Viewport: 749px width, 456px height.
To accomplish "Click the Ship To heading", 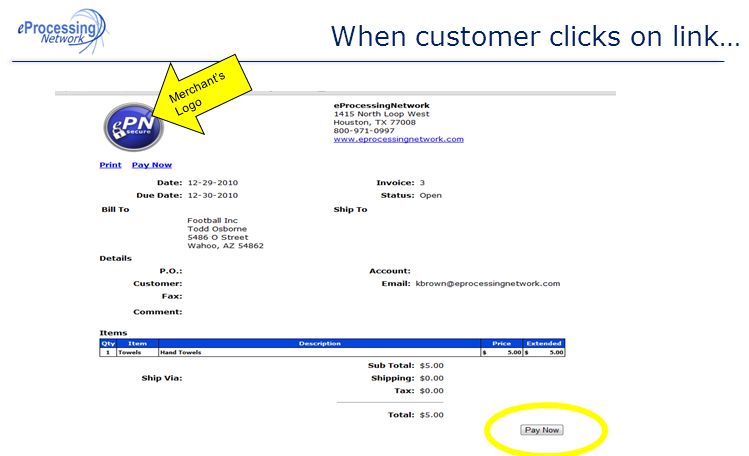I will tap(350, 209).
